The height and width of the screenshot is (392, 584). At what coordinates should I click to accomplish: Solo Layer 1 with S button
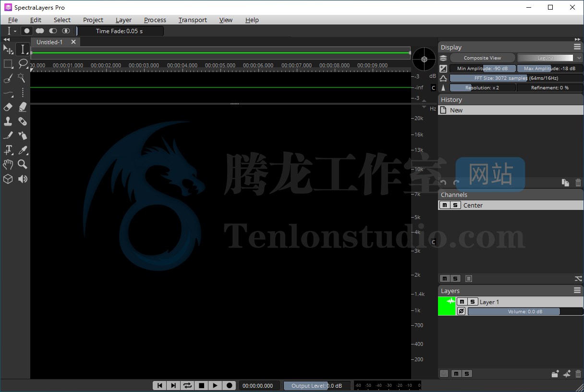point(473,302)
